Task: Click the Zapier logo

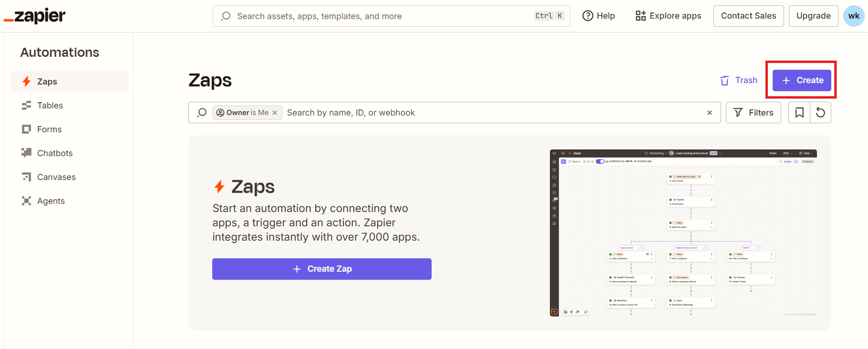Action: point(34,16)
